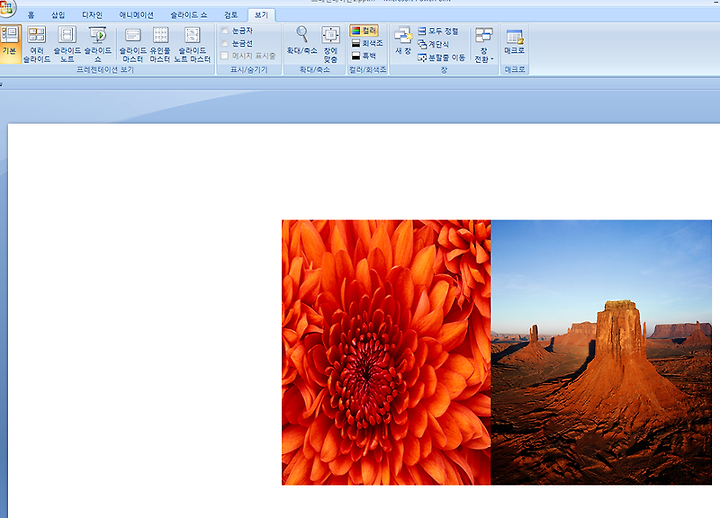Open the Design tab (디자인)
This screenshot has width=720, height=518.
92,15
